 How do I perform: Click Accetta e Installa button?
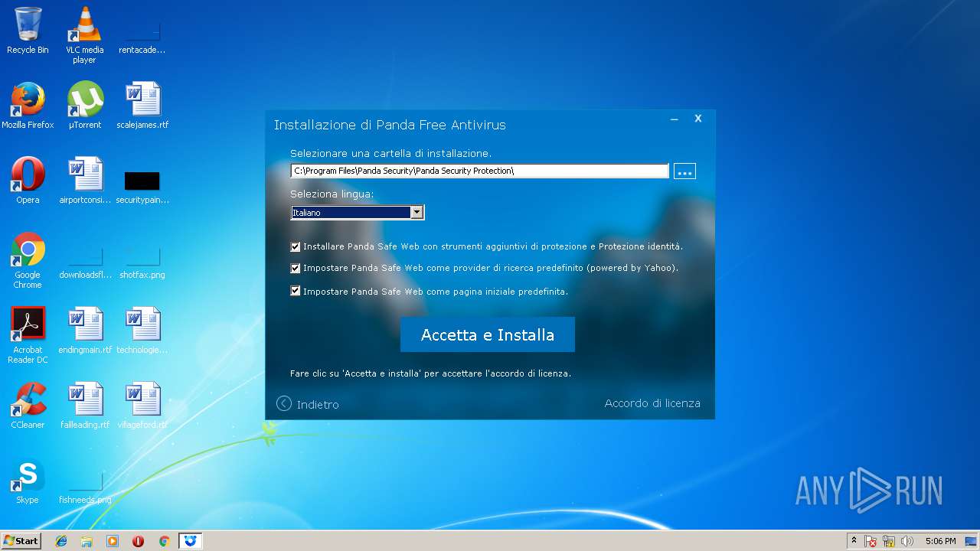click(x=488, y=335)
